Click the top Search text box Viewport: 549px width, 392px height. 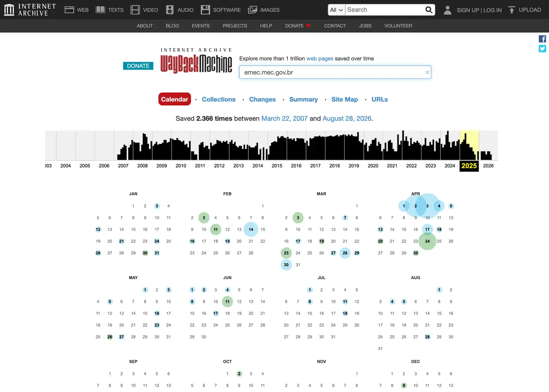[x=385, y=9]
